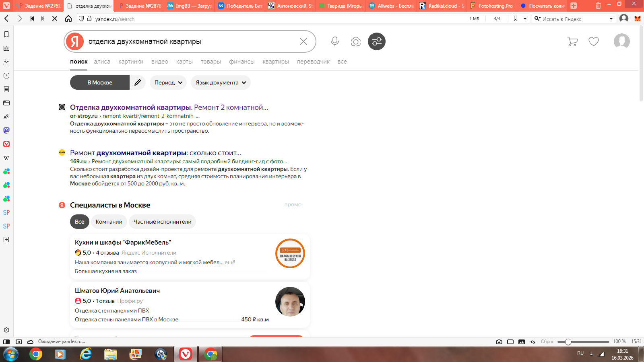This screenshot has width=644, height=362.
Task: Start voice search with the microphone
Action: pos(335,41)
